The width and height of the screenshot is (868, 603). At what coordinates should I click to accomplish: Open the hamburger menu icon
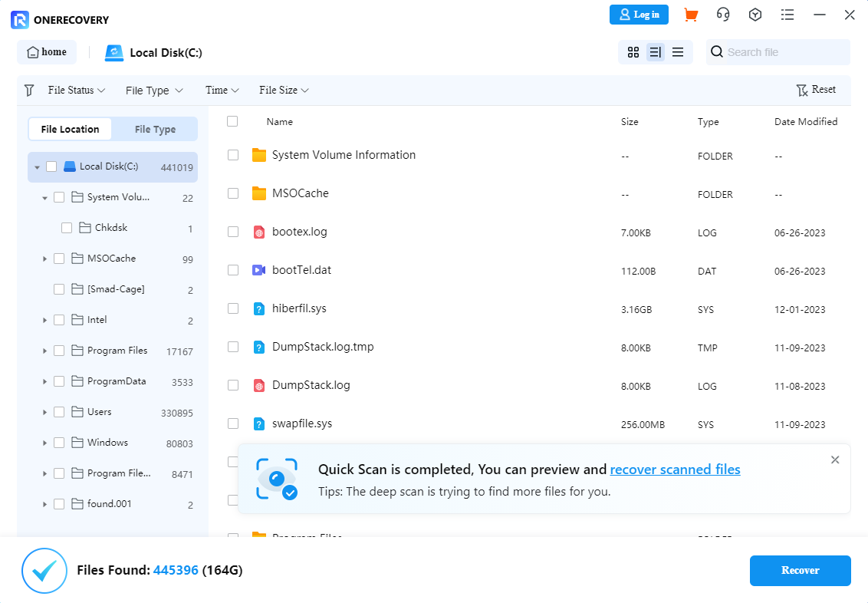(x=787, y=15)
